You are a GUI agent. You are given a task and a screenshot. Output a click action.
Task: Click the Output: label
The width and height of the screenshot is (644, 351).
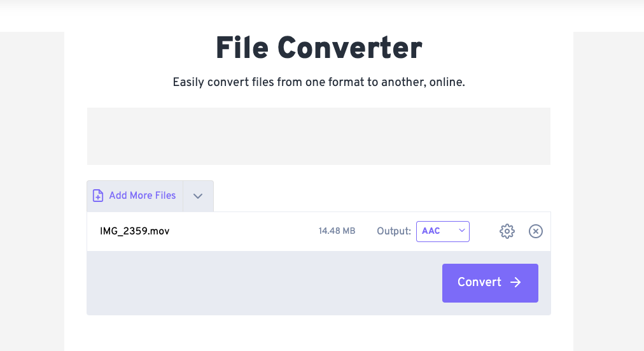point(394,231)
